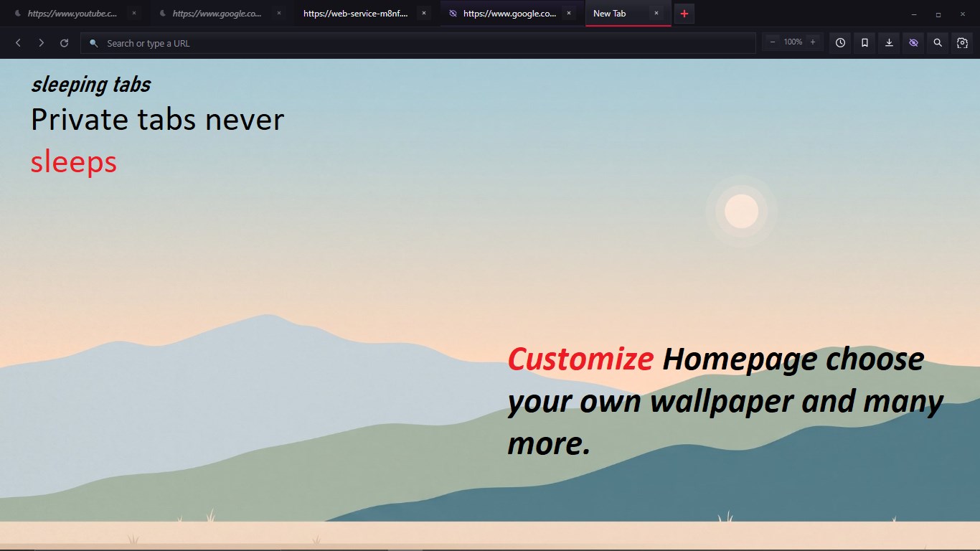980x551 pixels.
Task: Open the History clock icon
Action: [x=840, y=43]
